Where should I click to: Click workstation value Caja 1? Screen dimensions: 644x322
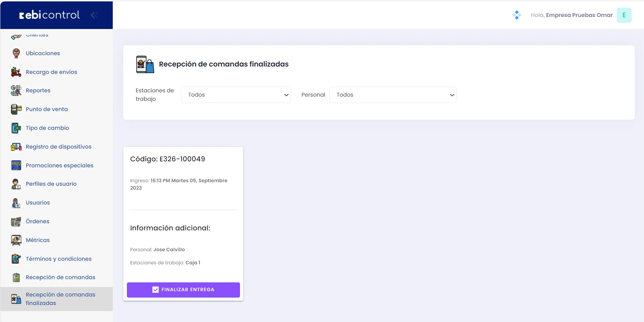point(193,263)
